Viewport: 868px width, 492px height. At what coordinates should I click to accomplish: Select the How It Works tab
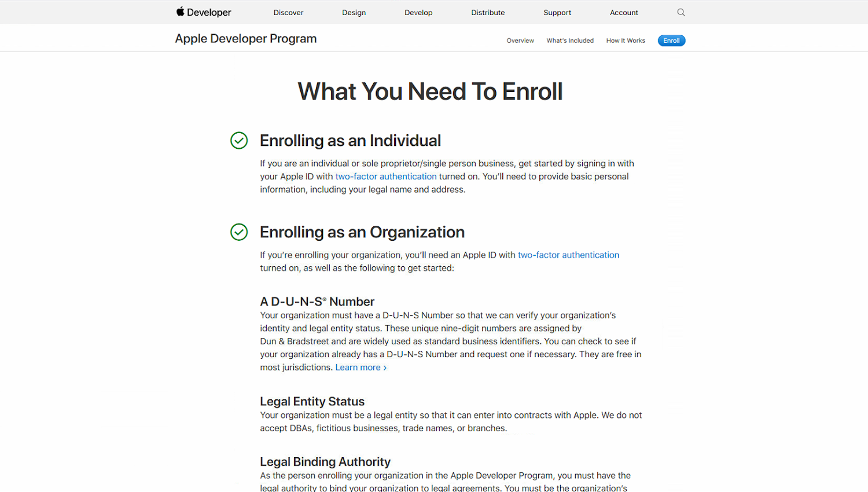click(x=626, y=41)
